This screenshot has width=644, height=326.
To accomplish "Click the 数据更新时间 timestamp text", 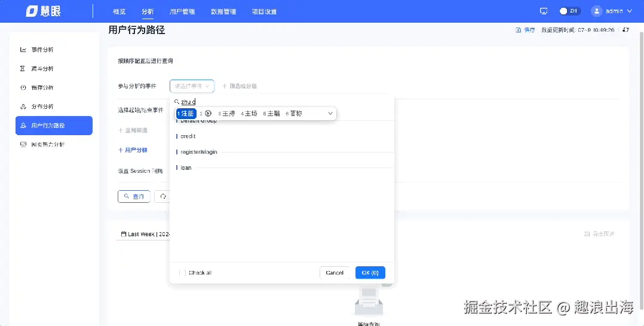I will tap(578, 30).
